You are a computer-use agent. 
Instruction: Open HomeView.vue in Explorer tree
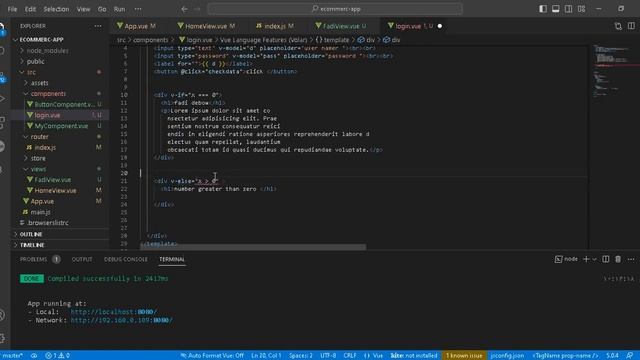[x=55, y=191]
